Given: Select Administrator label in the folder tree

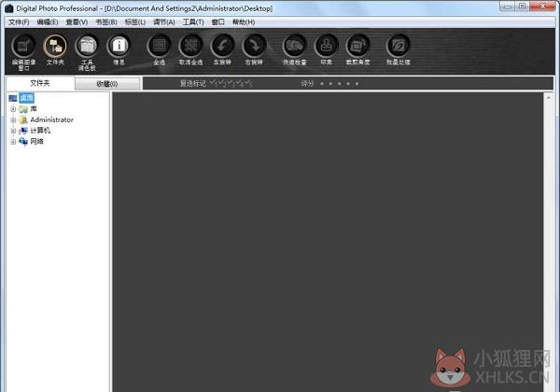Looking at the screenshot, I should [x=51, y=119].
